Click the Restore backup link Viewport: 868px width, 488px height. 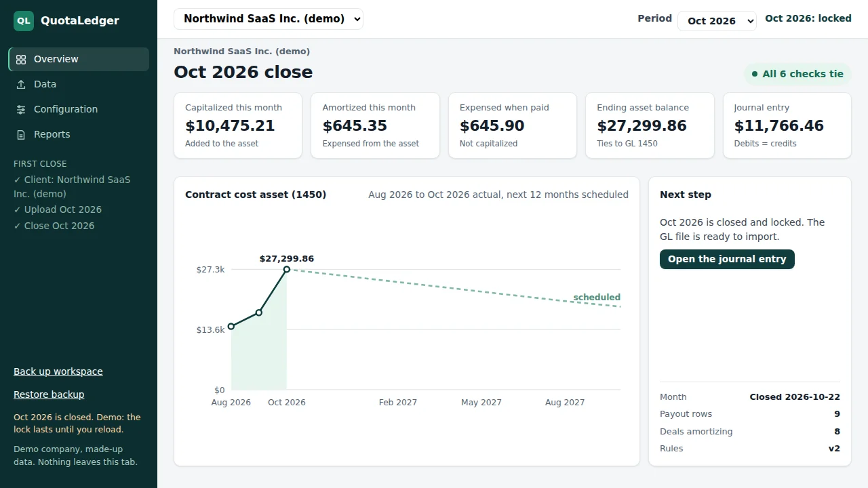tap(49, 394)
